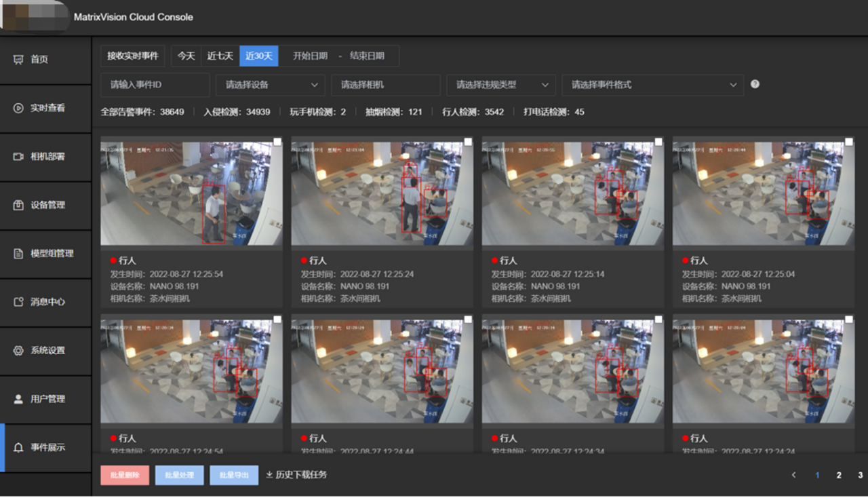Viewport: 868px width, 498px height.
Task: Select the 今天 time filter tab
Action: click(186, 56)
